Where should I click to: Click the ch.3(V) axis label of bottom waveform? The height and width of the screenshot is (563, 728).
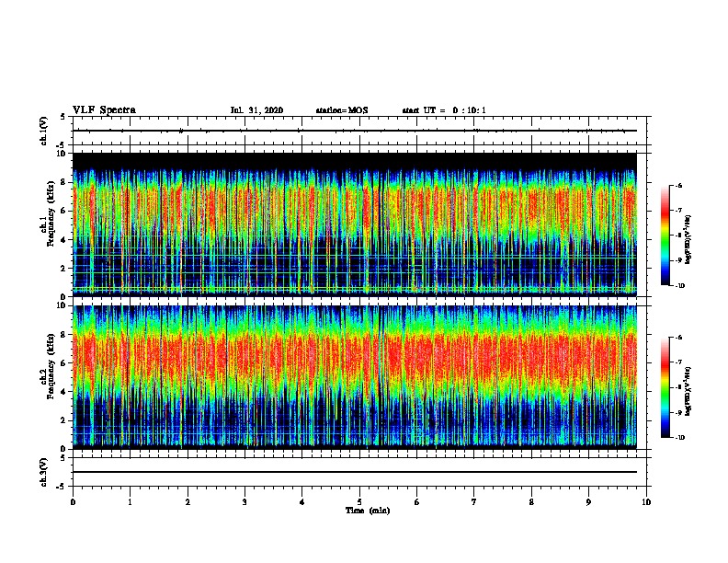coord(44,472)
